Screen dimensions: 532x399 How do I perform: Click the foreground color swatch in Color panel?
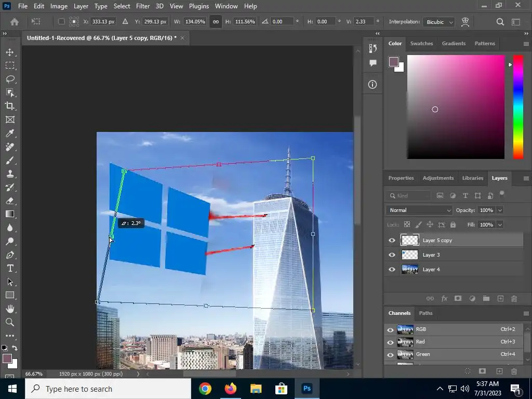[x=394, y=62]
